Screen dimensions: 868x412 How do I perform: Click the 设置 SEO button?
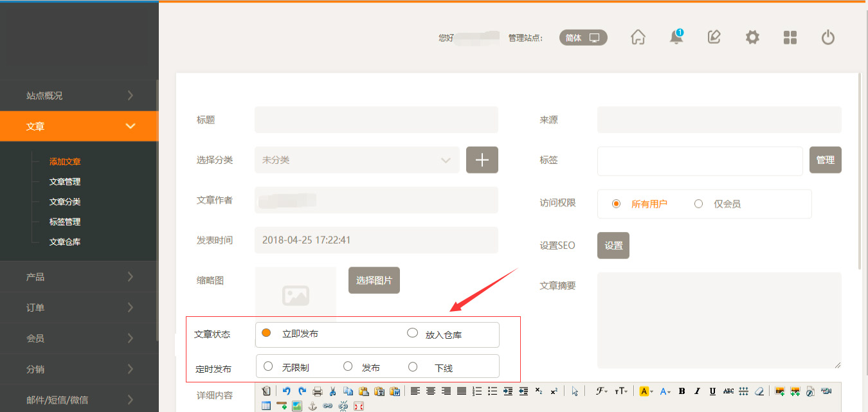tap(613, 246)
